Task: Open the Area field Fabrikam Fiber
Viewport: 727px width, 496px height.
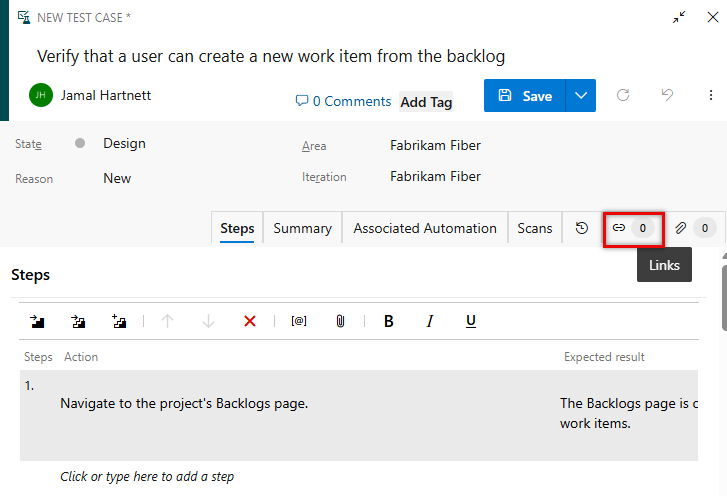Action: [435, 146]
